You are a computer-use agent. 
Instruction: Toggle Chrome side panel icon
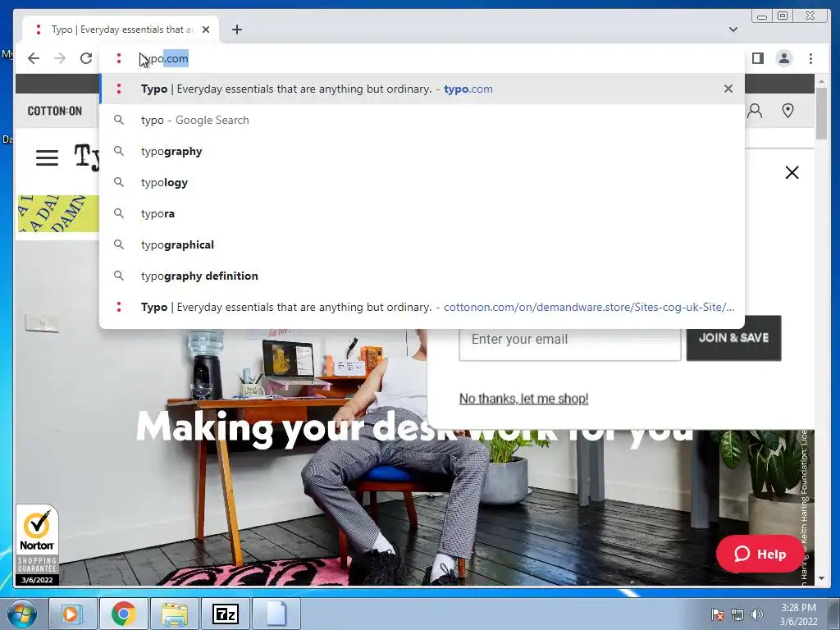pos(757,58)
